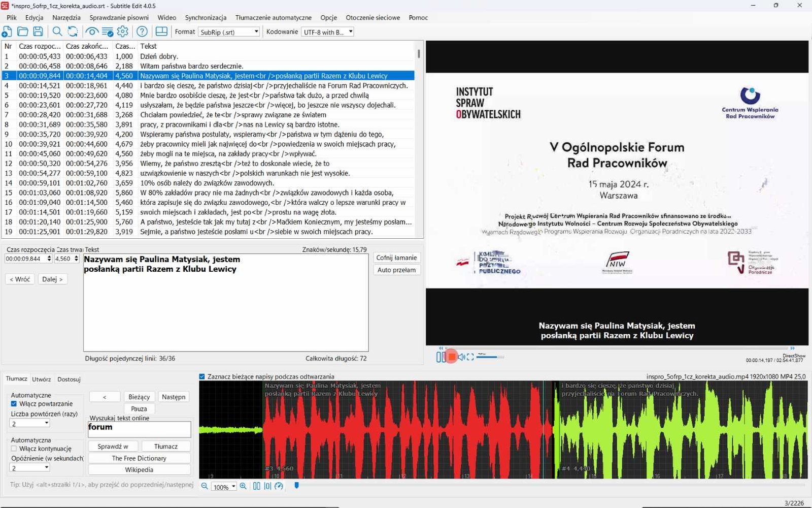
Task: Open a subtitle file via folder icon
Action: pyautogui.click(x=22, y=31)
